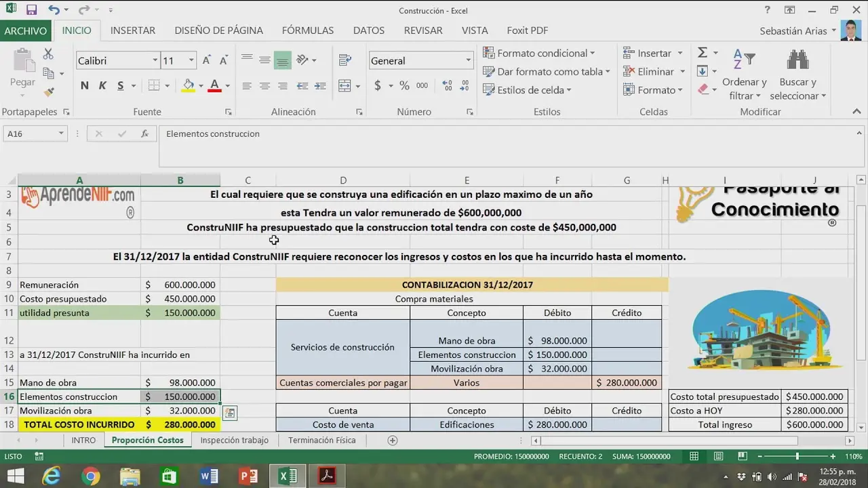This screenshot has width=868, height=488.
Task: Toggle center horizontal alignment
Action: [x=264, y=85]
